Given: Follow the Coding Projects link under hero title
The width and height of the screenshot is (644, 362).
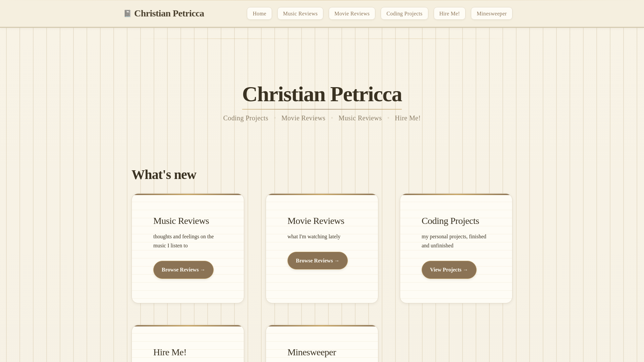Looking at the screenshot, I should tap(246, 118).
